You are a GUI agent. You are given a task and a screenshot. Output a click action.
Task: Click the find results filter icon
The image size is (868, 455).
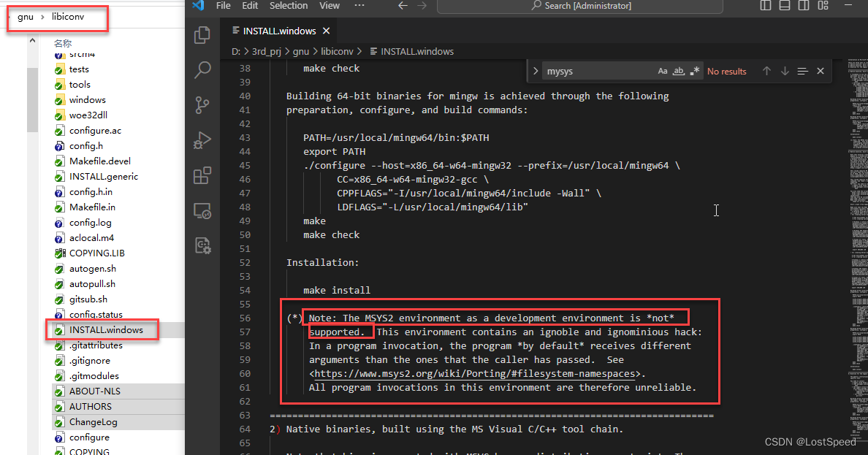802,71
